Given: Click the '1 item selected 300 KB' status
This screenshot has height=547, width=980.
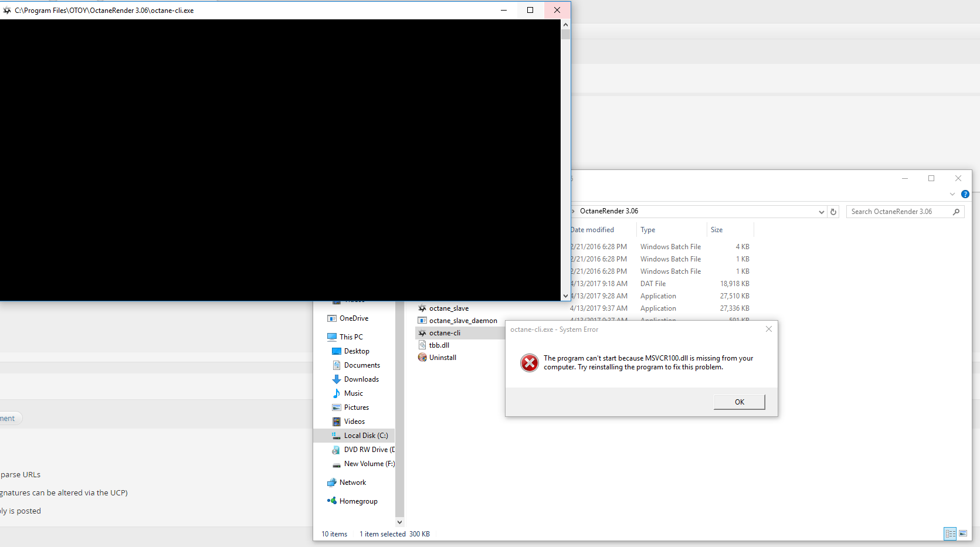Looking at the screenshot, I should coord(395,534).
